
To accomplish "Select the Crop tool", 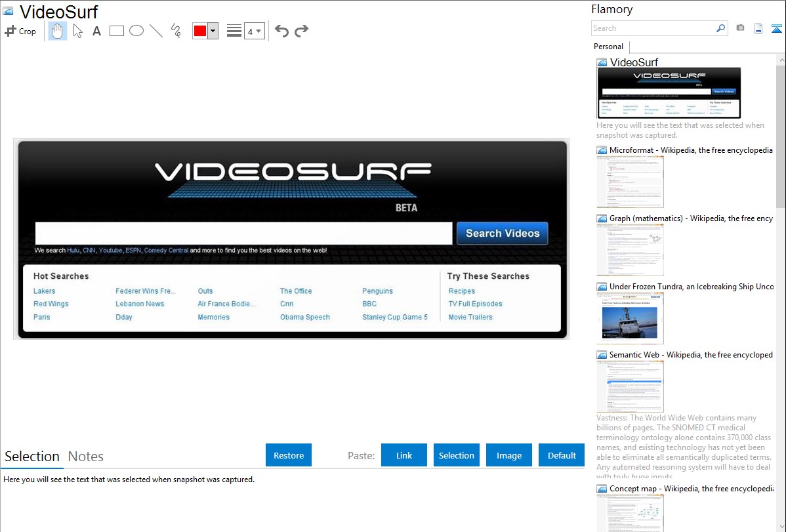I will pos(20,31).
